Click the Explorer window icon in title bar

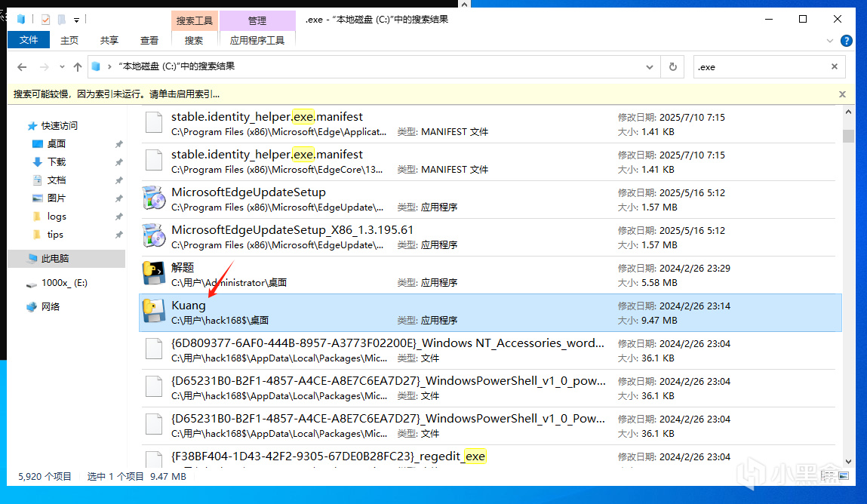click(21, 20)
